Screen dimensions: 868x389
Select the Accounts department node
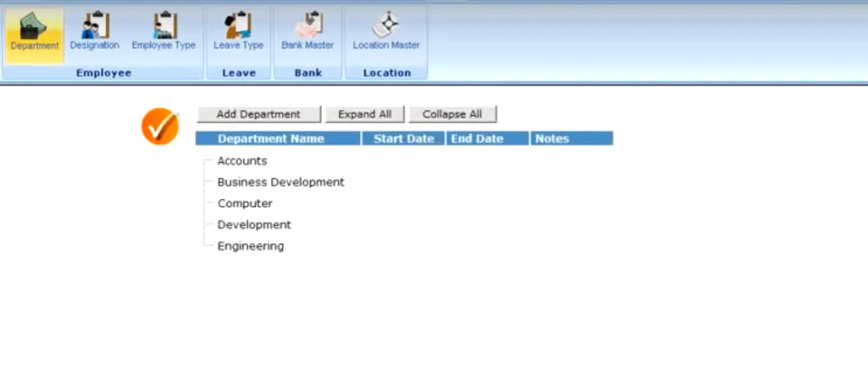click(x=242, y=161)
